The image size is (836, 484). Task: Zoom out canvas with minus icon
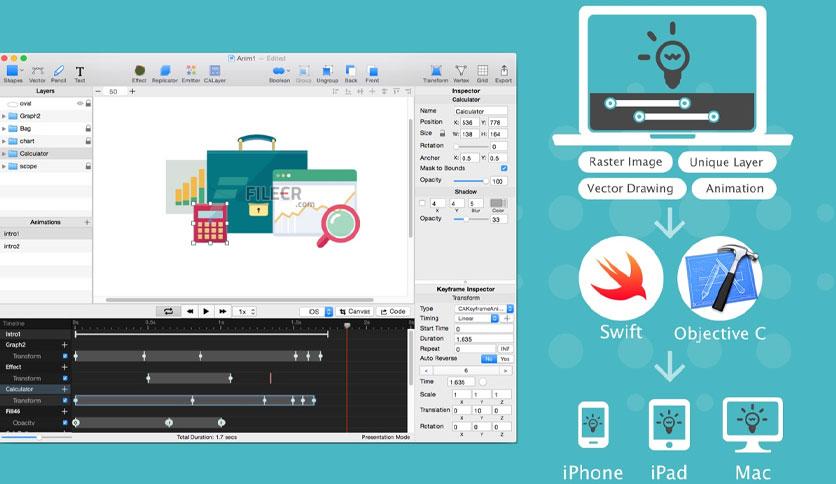[98, 92]
